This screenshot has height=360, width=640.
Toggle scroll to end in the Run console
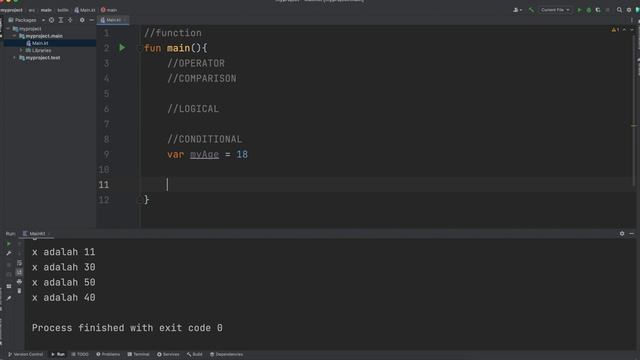click(19, 272)
